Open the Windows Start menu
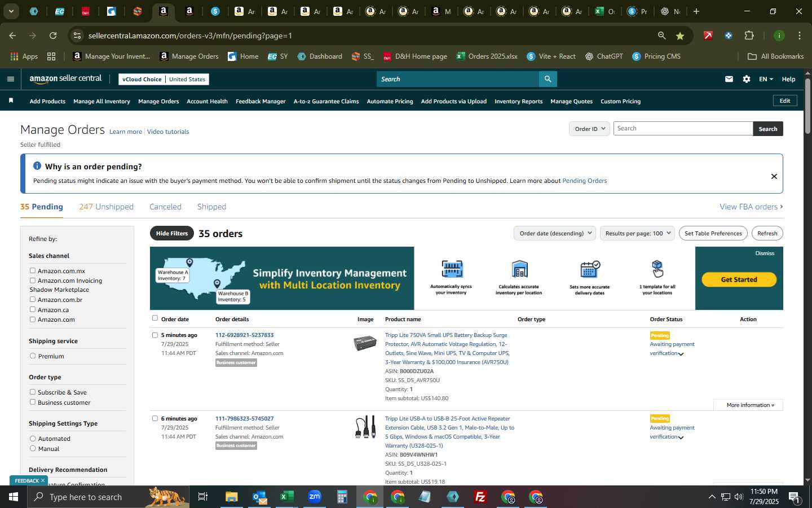 click(14, 497)
